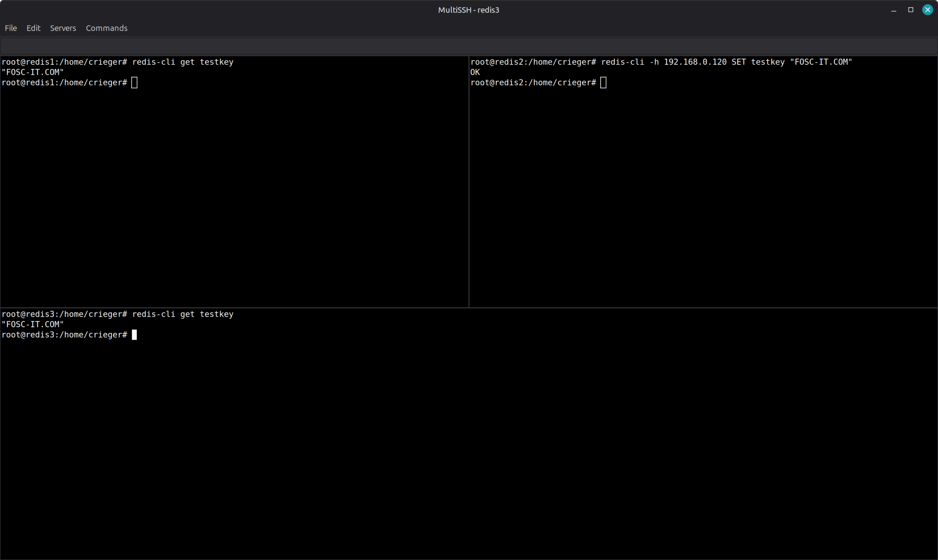
Task: Click the hollow cursor at the redis1 prompt
Action: click(x=134, y=83)
